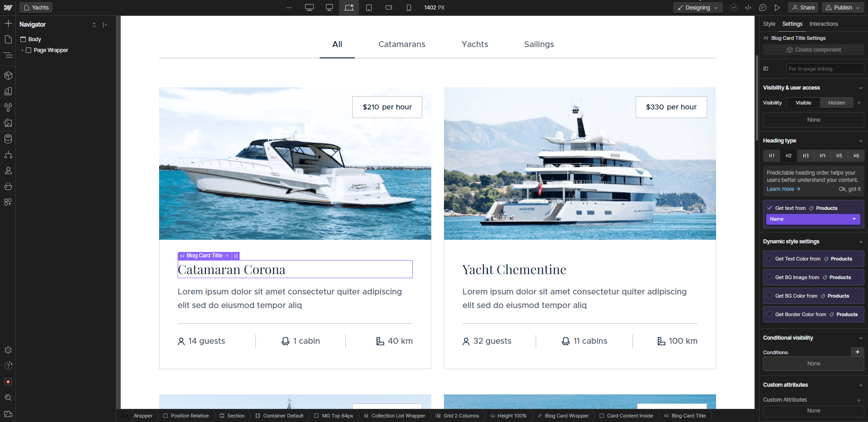Expand Page Wrapper in the Navigator
Image resolution: width=868 pixels, height=422 pixels.
(22, 50)
